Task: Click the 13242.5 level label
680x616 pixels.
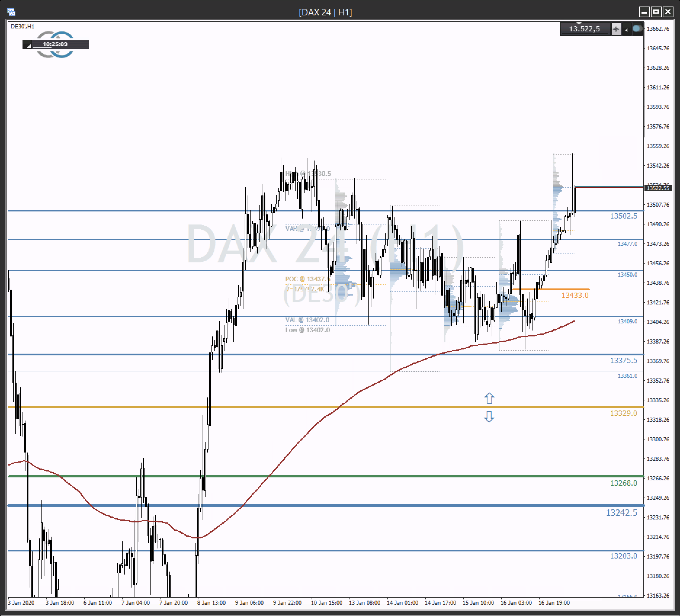Action: coord(622,513)
